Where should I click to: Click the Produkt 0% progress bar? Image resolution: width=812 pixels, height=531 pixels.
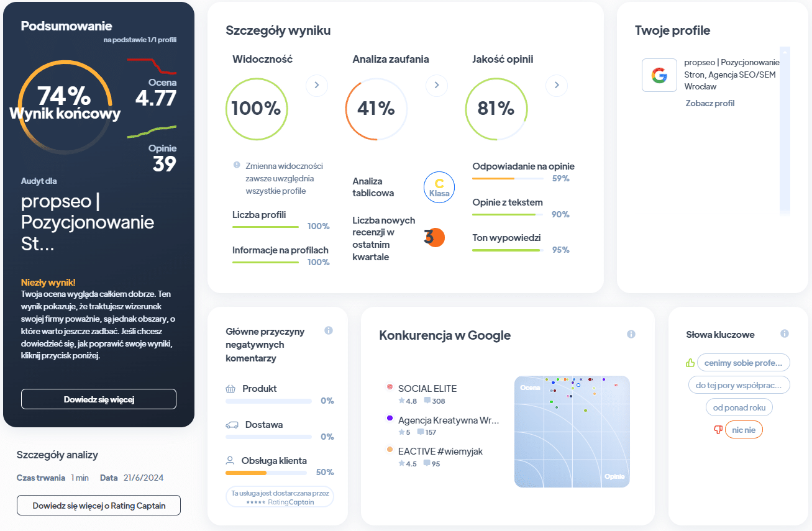[x=268, y=401]
